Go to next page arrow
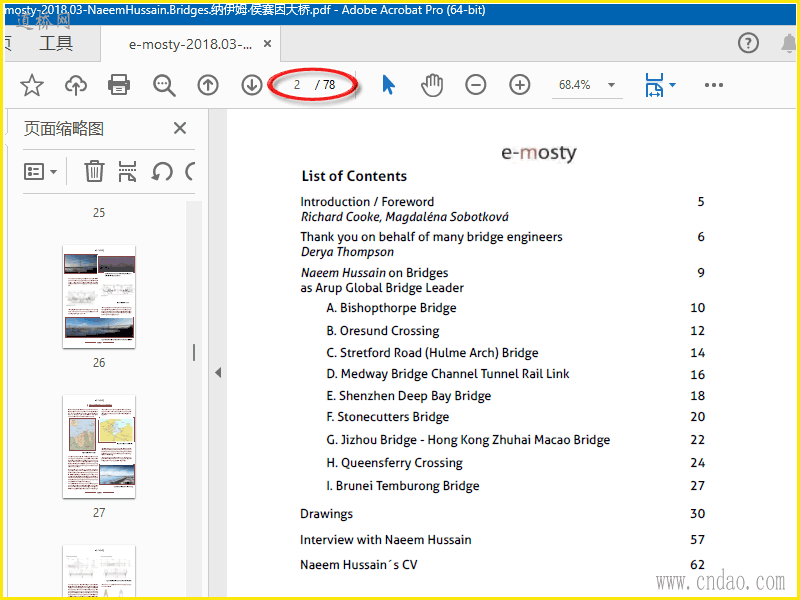This screenshot has height=600, width=800. point(252,85)
